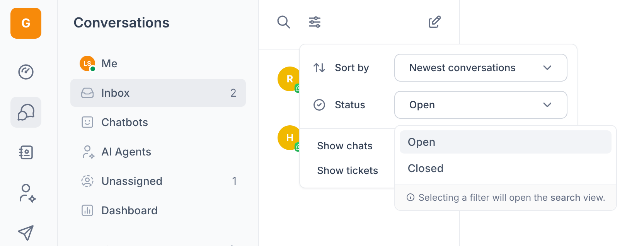Open the conversation filters icon
Image resolution: width=644 pixels, height=246 pixels.
315,22
